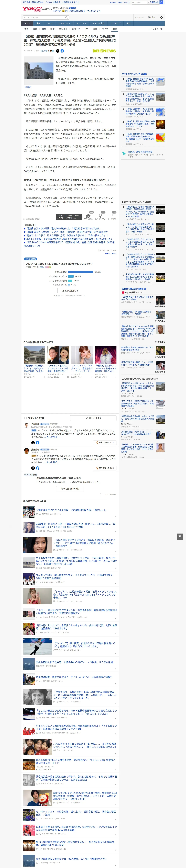This screenshot has width=186, height=868.
Task: Expand all comments with もっと見る(192件)
Action: [70, 489]
